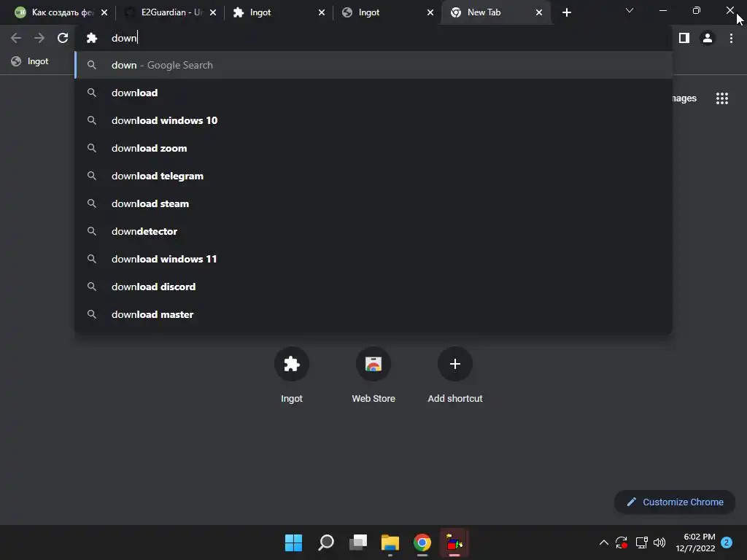Screen dimensions: 747x560
Task: Close the Ingot tab with globe icon
Action: coord(430,12)
